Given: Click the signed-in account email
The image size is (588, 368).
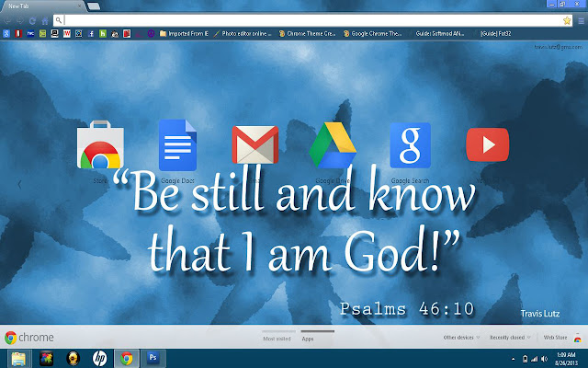Looking at the screenshot, I should (558, 47).
